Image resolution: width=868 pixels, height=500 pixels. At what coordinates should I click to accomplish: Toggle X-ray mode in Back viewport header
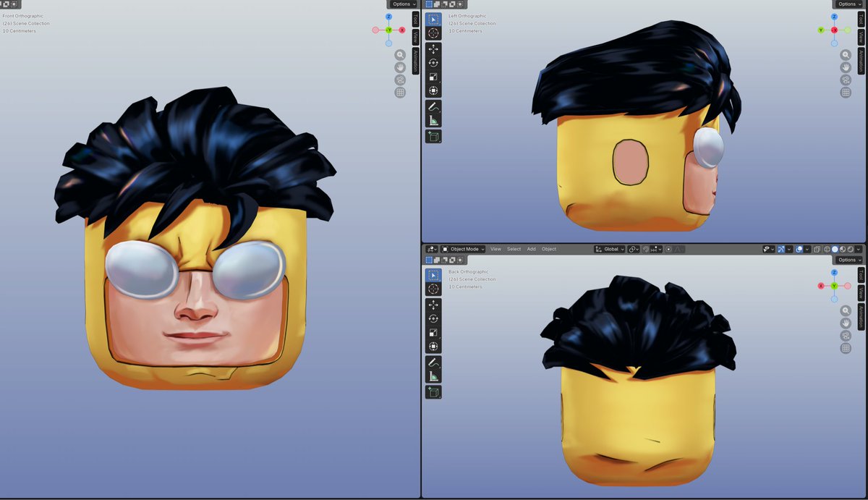[x=817, y=249]
